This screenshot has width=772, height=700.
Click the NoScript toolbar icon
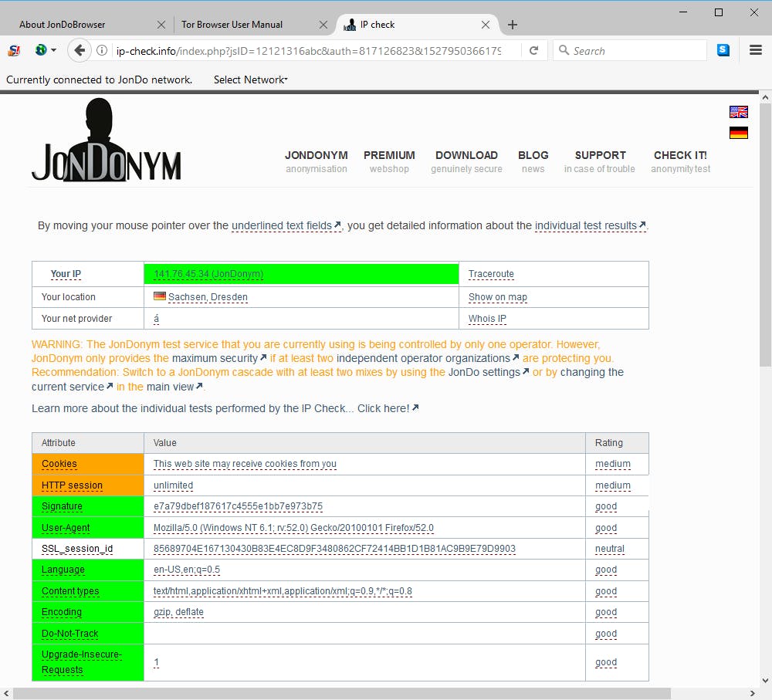click(x=14, y=50)
